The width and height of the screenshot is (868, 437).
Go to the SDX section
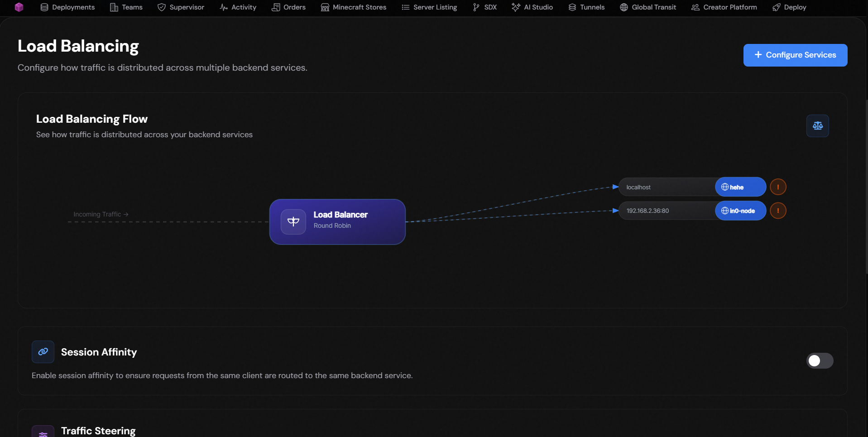click(484, 7)
